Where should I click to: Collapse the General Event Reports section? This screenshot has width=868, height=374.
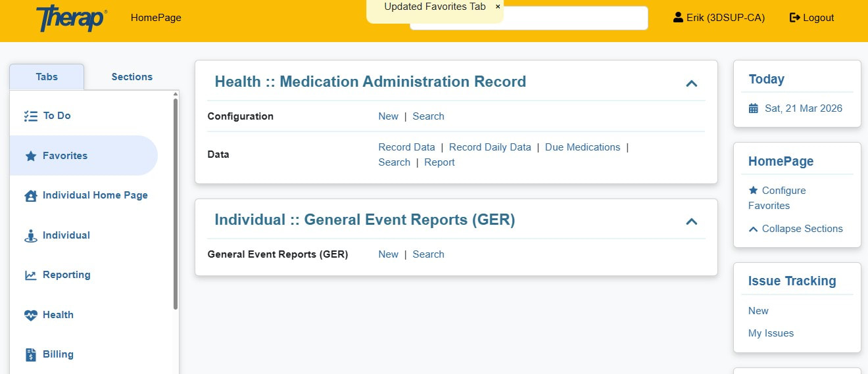(x=691, y=222)
